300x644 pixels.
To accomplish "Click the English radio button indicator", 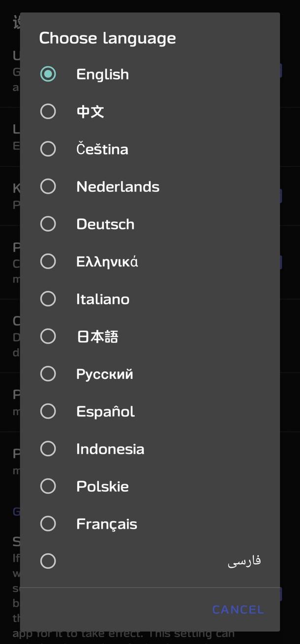I will tap(48, 74).
